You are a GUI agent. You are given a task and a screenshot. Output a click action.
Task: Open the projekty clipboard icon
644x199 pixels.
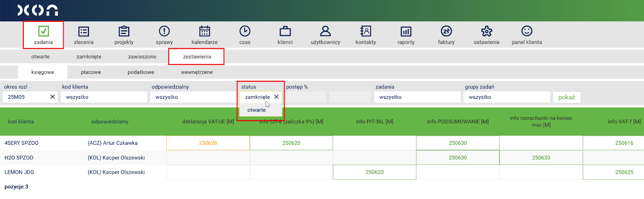point(124,31)
